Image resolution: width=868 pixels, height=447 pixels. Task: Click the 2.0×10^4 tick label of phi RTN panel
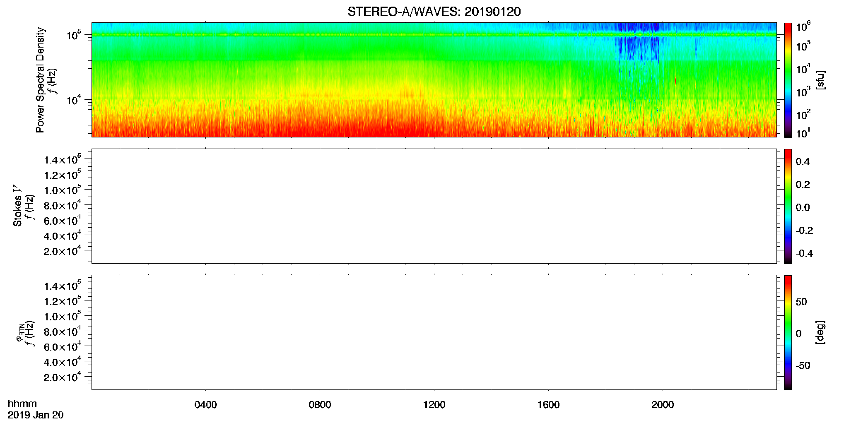coord(63,377)
